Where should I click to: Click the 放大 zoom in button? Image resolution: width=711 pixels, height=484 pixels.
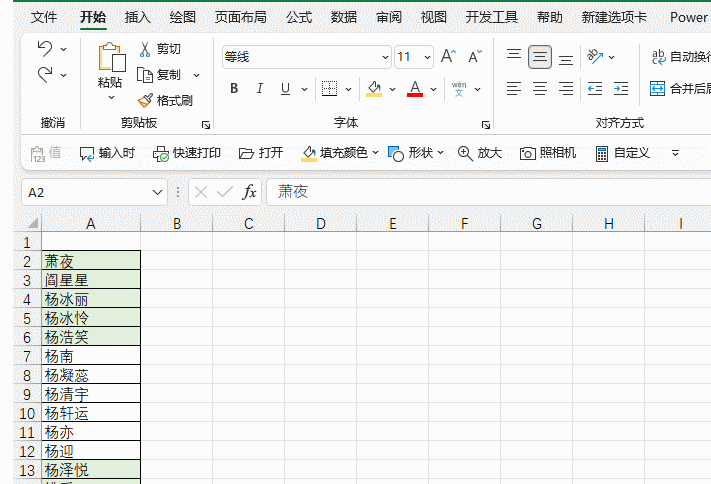[480, 153]
